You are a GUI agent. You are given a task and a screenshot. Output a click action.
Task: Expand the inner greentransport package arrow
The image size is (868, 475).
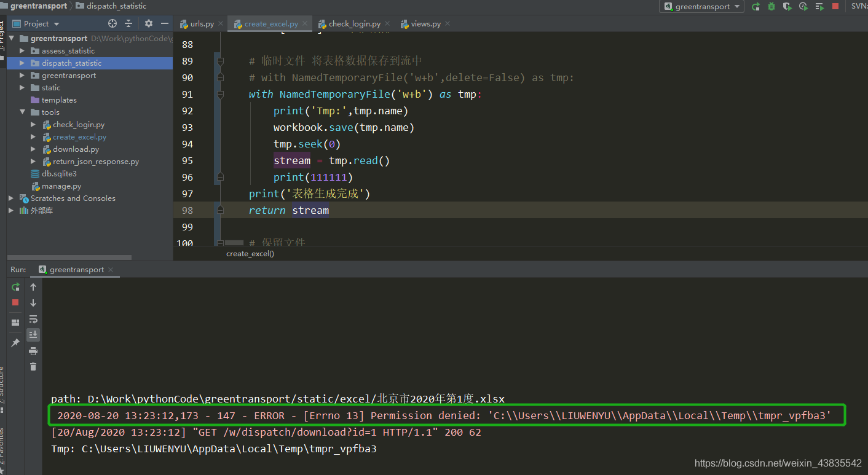pos(22,75)
